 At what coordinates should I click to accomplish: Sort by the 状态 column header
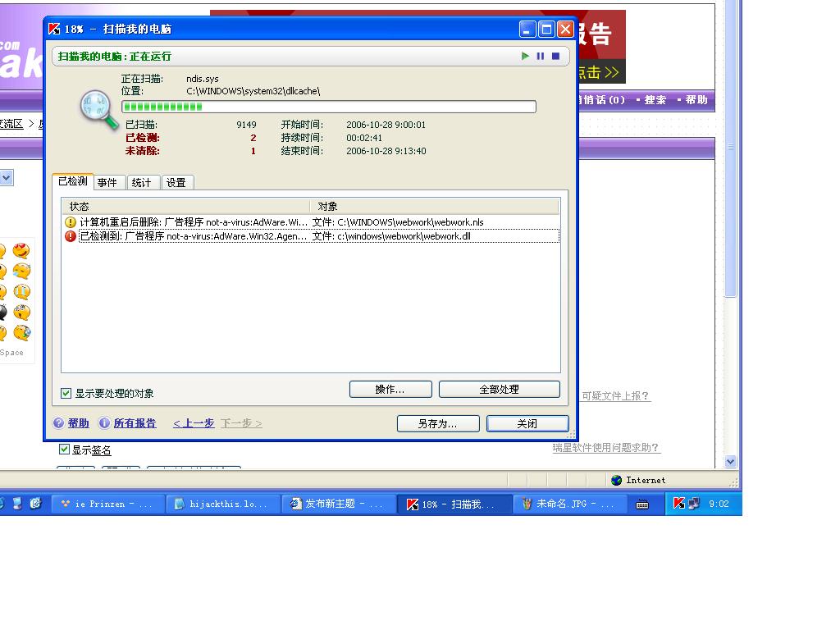coord(185,206)
